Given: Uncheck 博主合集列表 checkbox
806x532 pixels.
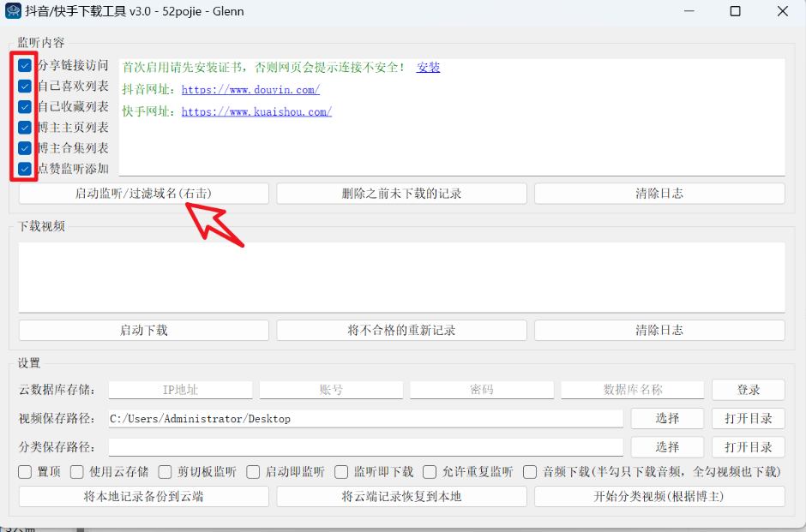Looking at the screenshot, I should tap(25, 148).
